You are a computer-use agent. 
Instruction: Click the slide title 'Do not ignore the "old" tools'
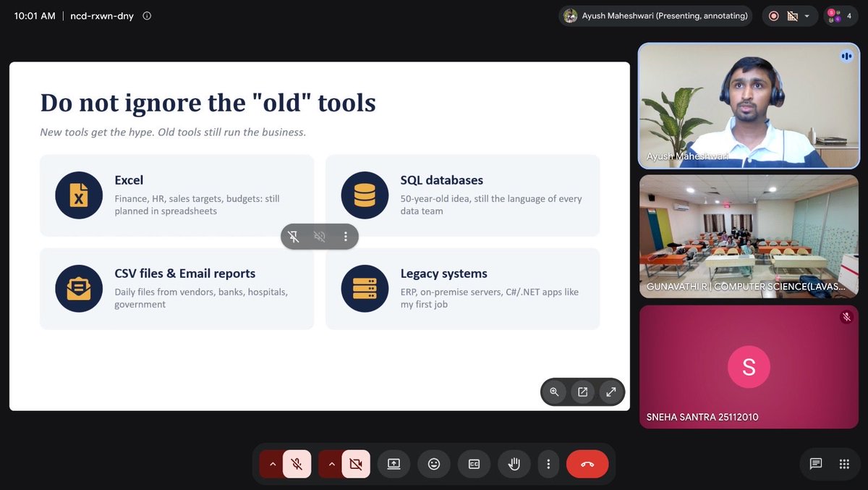click(208, 103)
